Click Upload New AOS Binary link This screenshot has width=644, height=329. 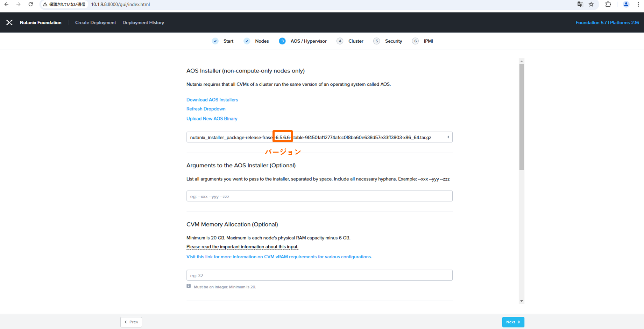coord(212,119)
